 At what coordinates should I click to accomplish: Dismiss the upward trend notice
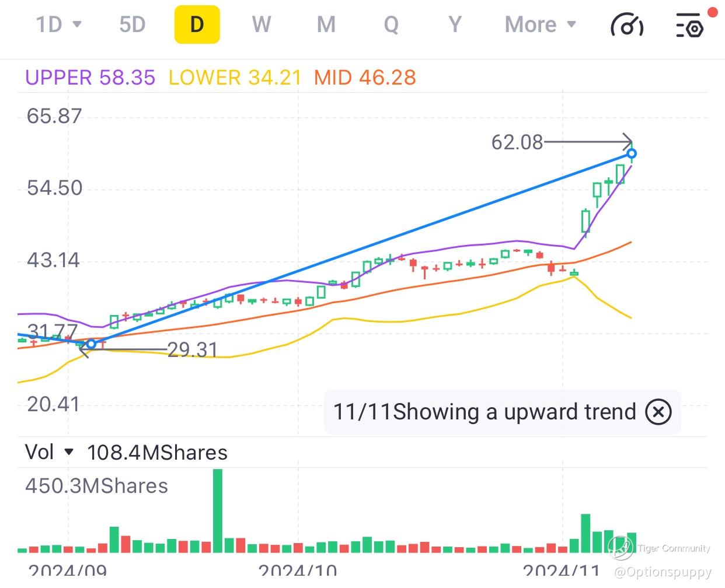658,412
